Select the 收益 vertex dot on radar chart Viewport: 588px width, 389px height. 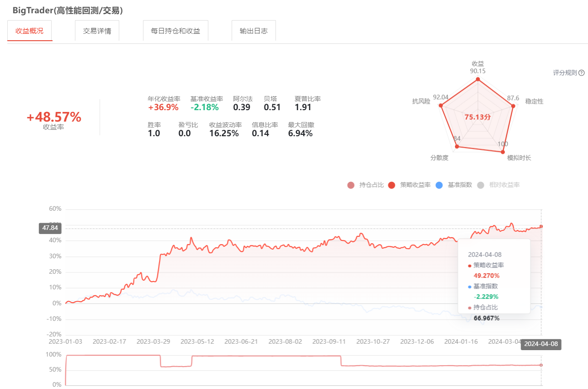478,80
